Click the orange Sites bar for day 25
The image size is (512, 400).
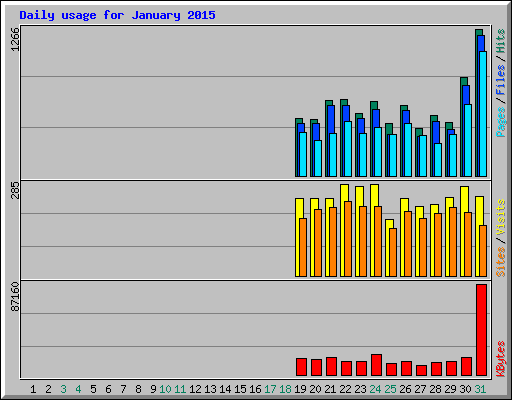click(x=393, y=252)
